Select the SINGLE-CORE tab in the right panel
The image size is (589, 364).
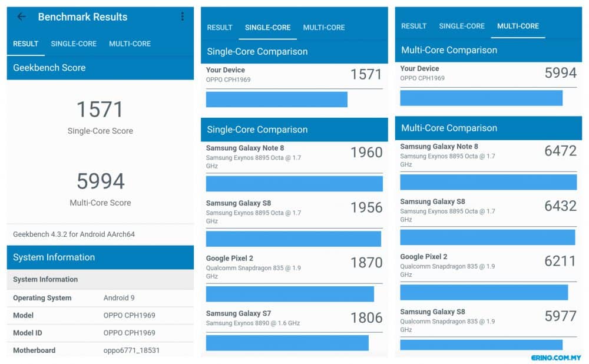tap(462, 27)
